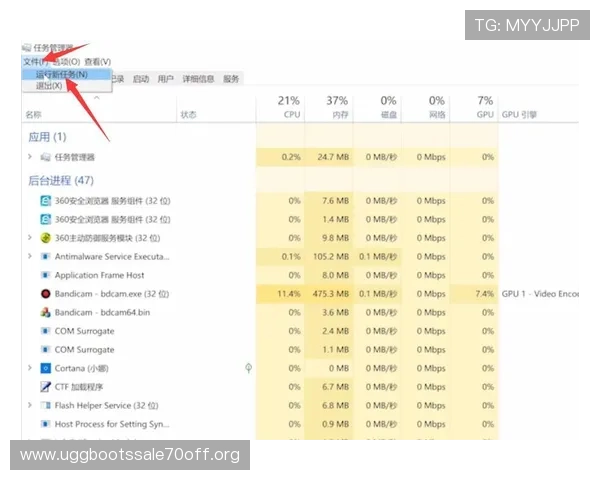Viewport: 600px width, 480px height.
Task: Click the Application Frame Host icon
Action: tap(46, 275)
